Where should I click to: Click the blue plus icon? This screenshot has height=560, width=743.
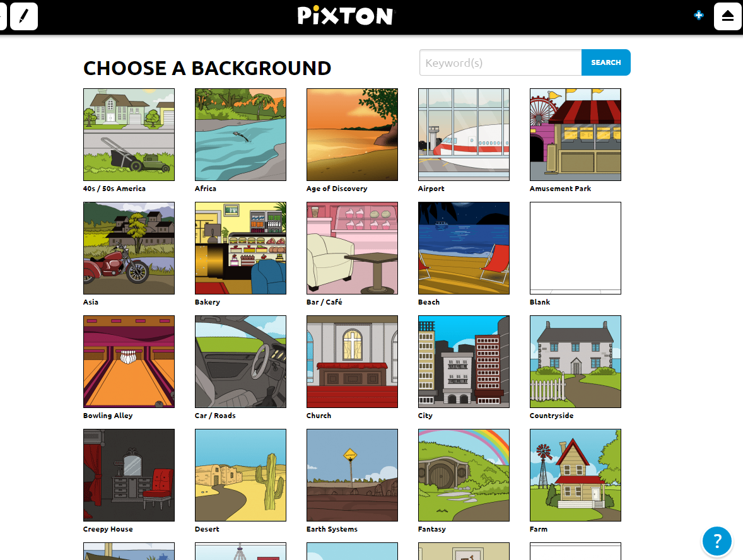(698, 16)
